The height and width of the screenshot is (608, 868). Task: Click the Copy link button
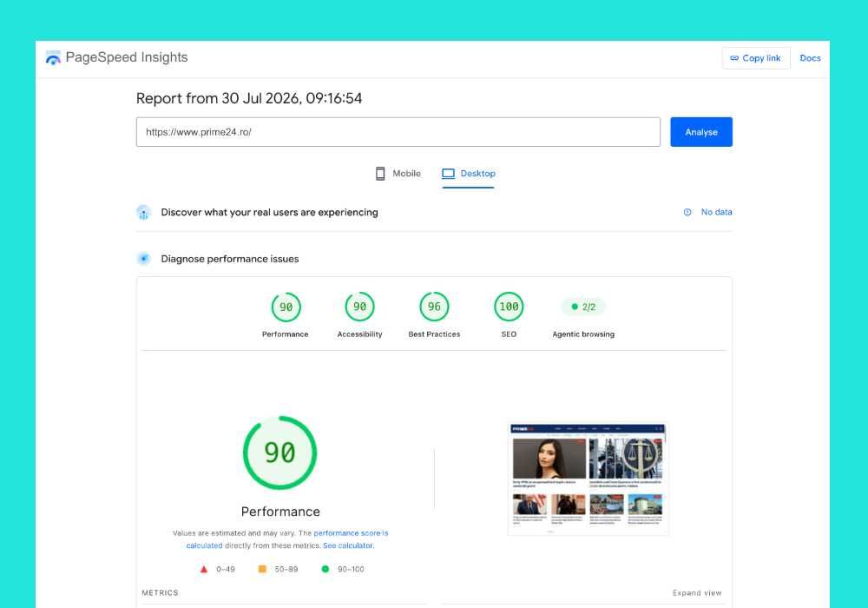tap(756, 58)
